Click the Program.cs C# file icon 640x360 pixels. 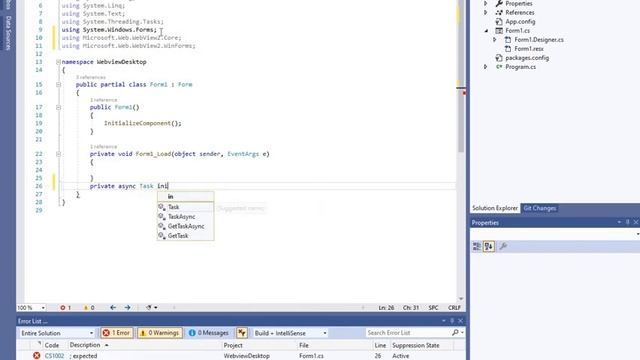(499, 67)
